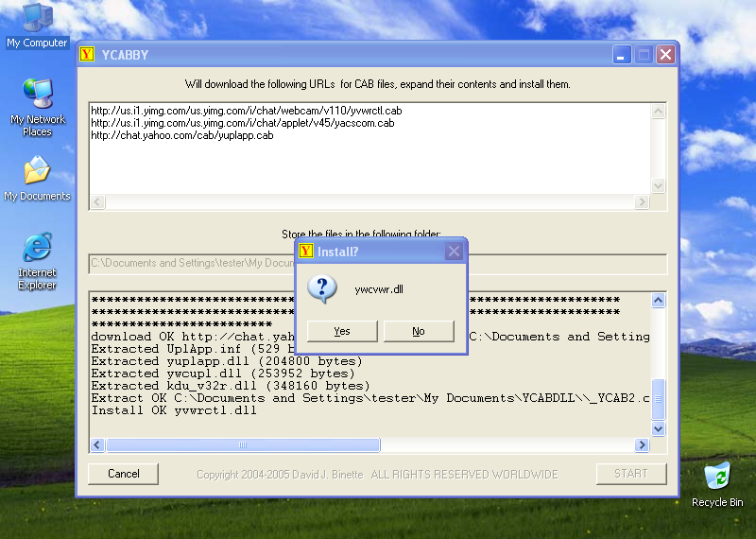Click down arrow of URL list scrollbar
Viewport: 756px width, 539px height.
[x=658, y=185]
